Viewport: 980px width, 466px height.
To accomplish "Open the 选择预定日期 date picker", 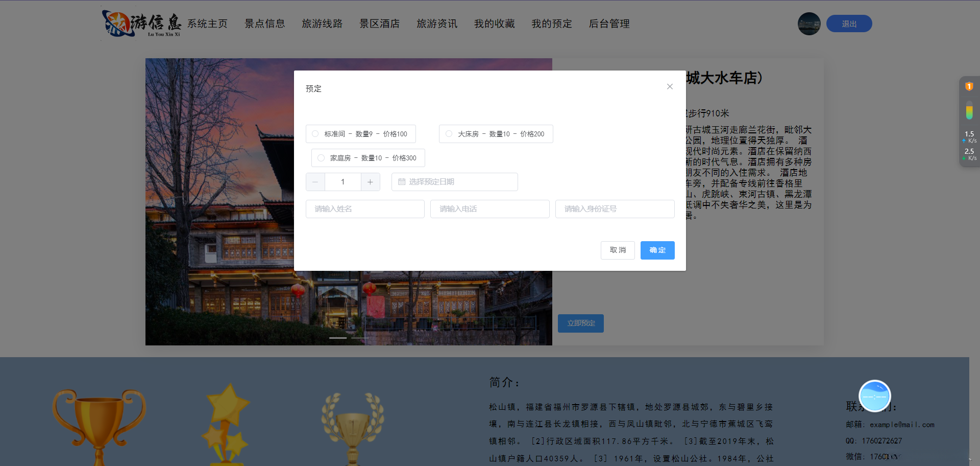I will click(x=455, y=182).
